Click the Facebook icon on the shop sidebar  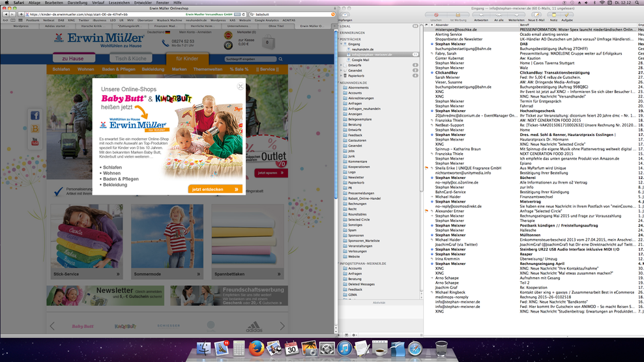pos(35,116)
